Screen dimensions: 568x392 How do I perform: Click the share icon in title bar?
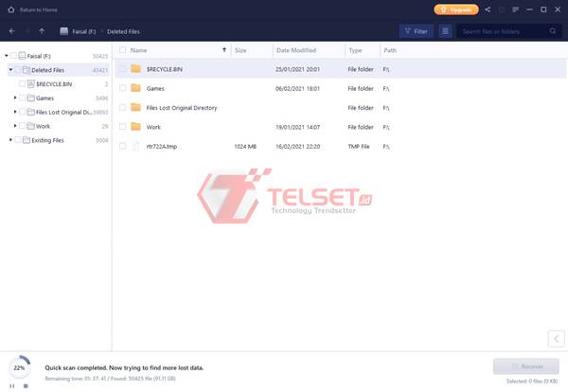click(x=488, y=9)
